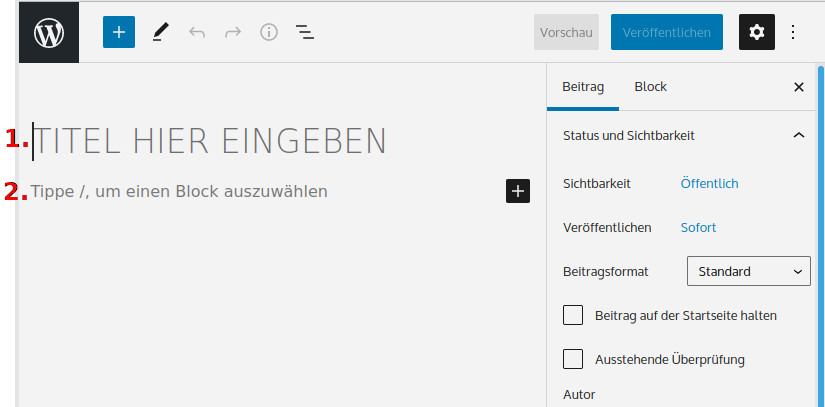This screenshot has width=825, height=407.
Task: Click the Titel hier eingeben field
Action: click(209, 141)
